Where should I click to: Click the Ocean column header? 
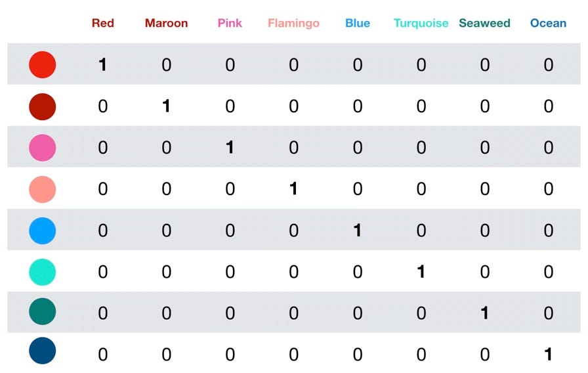(x=548, y=23)
